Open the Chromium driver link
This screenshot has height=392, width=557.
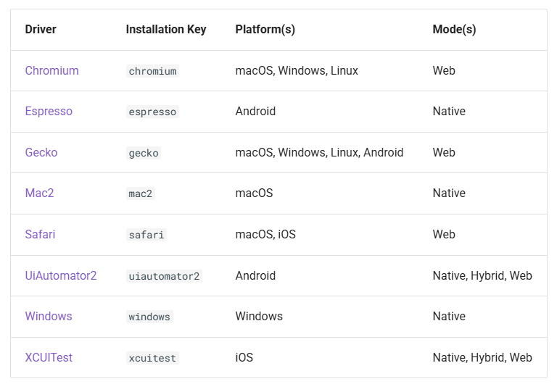pyautogui.click(x=52, y=70)
